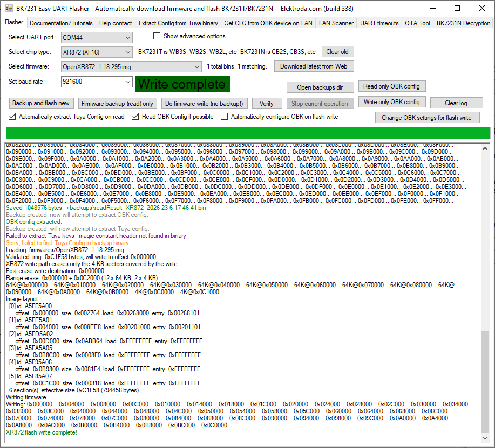Open the Documentation/Tutorials tab

tap(61, 23)
